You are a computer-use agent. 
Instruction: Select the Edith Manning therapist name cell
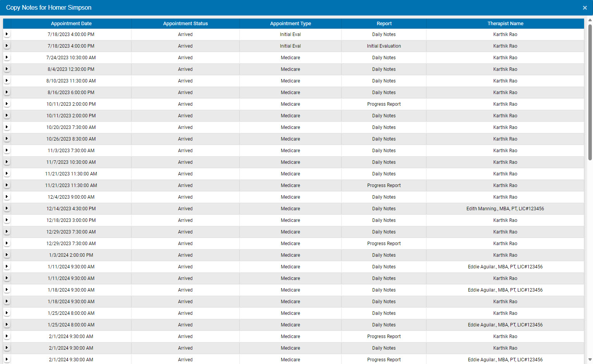point(505,209)
